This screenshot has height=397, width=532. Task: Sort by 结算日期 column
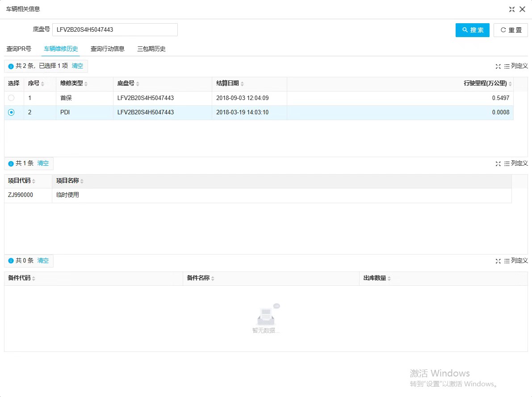coord(242,84)
